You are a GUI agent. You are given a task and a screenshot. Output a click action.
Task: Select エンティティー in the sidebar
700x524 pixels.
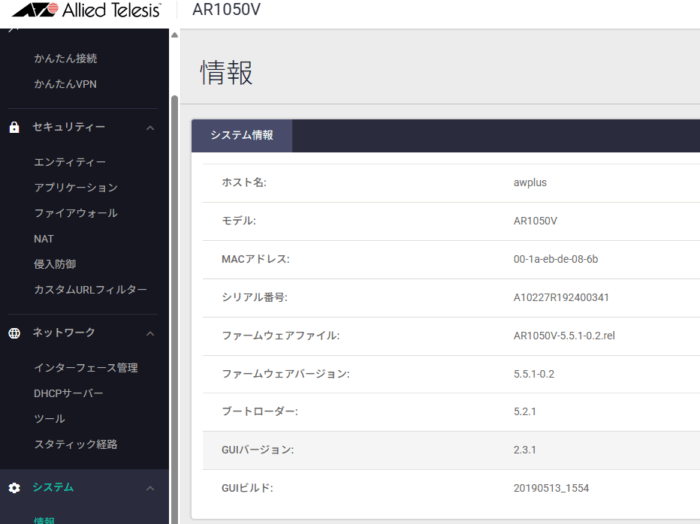click(x=70, y=162)
